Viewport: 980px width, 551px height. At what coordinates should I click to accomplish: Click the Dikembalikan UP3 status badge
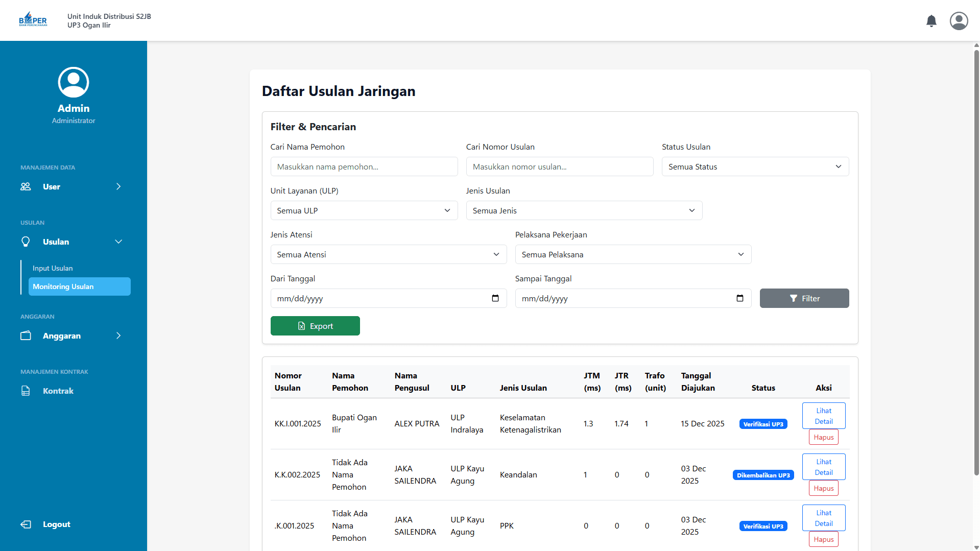(x=763, y=475)
